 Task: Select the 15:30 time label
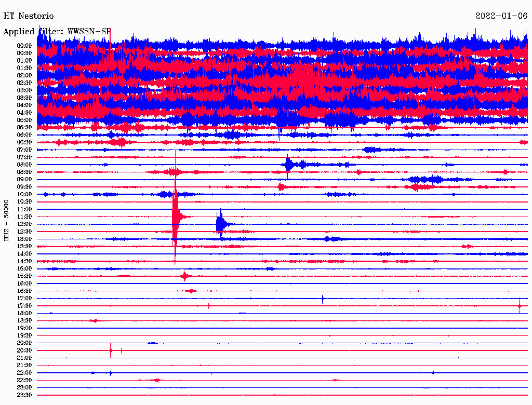point(24,276)
